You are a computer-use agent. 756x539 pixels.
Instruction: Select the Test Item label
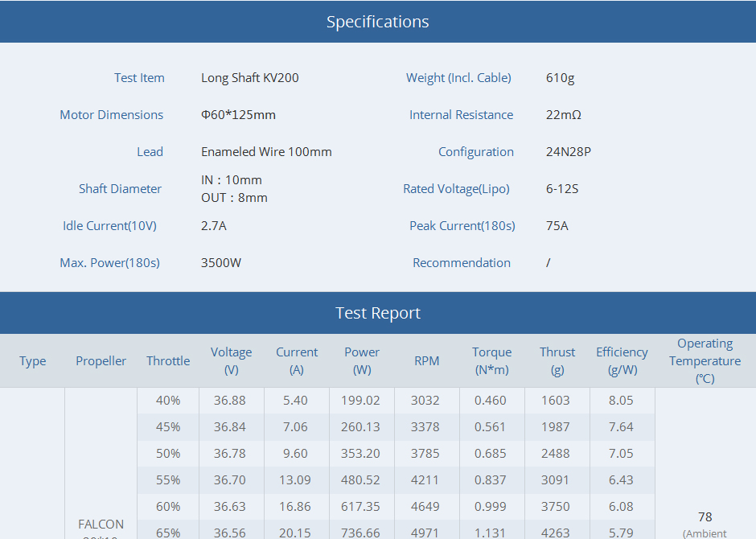tap(139, 77)
